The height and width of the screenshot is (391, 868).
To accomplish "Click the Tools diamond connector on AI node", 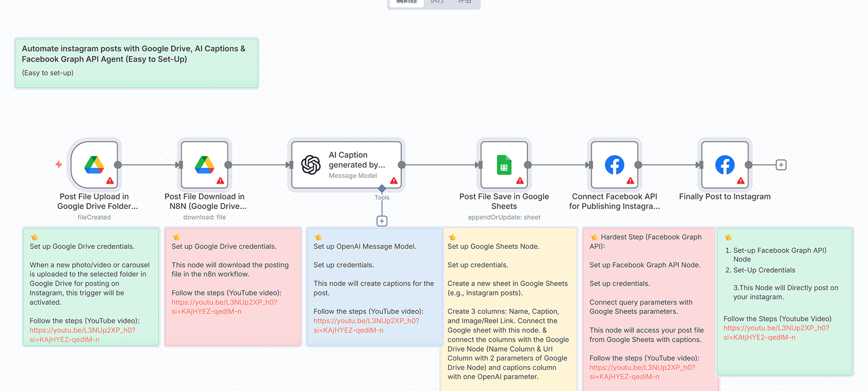I will (382, 188).
